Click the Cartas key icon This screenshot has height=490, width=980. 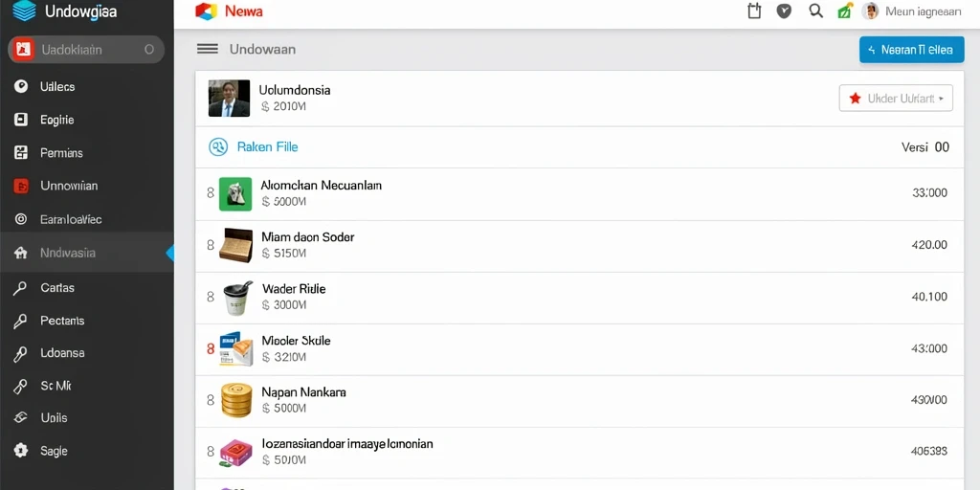click(21, 287)
